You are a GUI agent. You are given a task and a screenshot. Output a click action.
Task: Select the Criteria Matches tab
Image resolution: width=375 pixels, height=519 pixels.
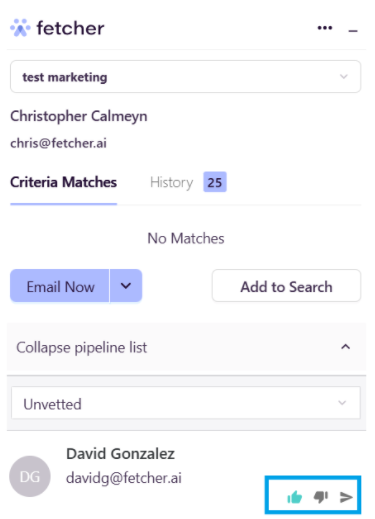click(63, 182)
